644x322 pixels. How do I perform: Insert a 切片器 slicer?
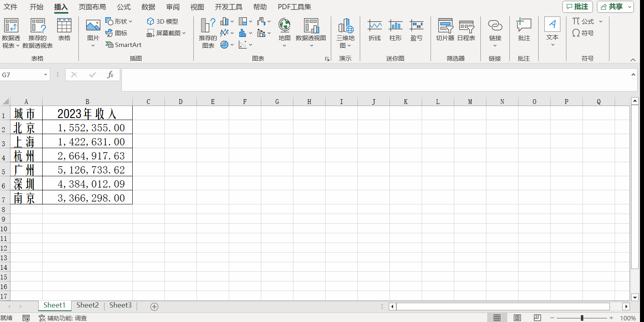(445, 30)
